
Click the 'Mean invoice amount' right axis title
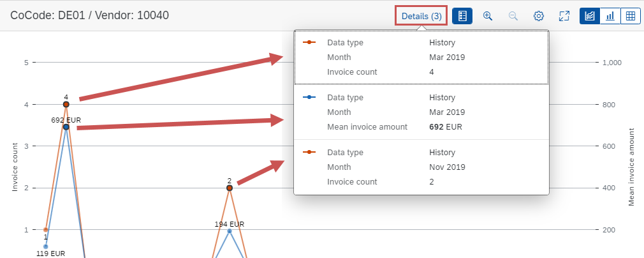coord(632,167)
